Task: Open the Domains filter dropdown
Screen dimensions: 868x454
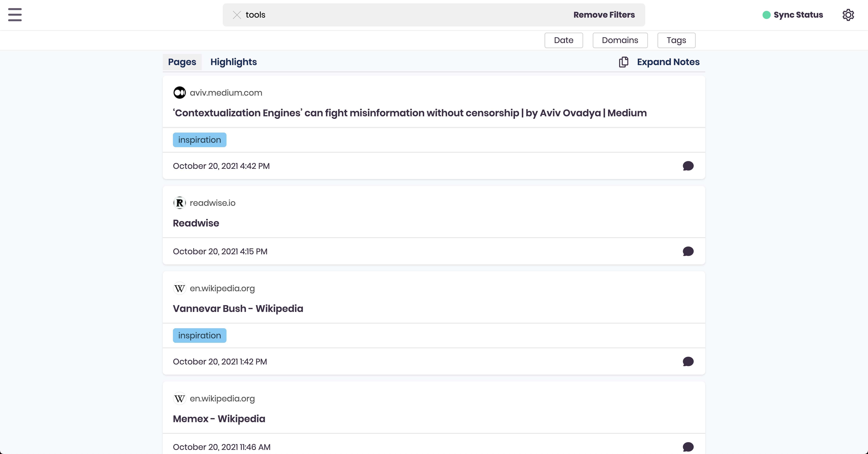Action: [x=620, y=40]
